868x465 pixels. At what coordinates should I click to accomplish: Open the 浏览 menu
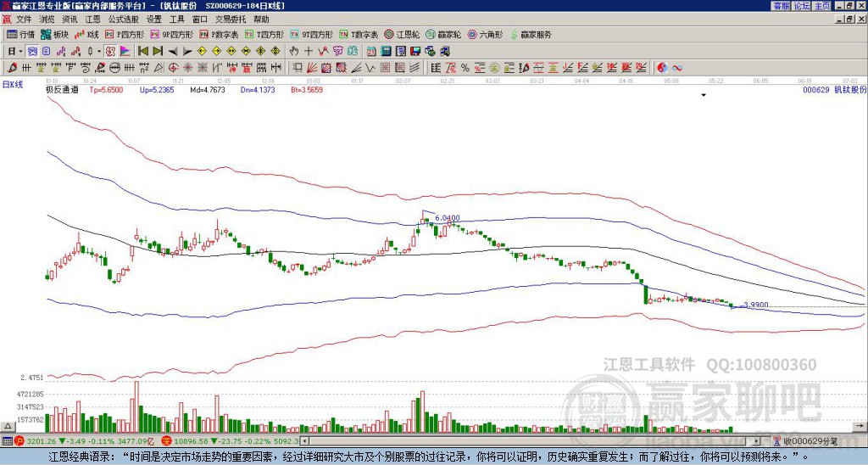(x=47, y=20)
